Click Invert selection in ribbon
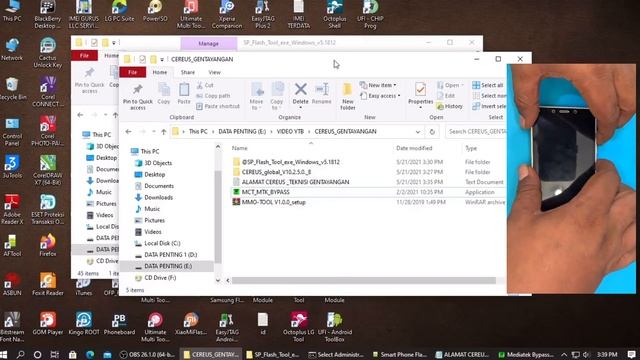 click(489, 106)
